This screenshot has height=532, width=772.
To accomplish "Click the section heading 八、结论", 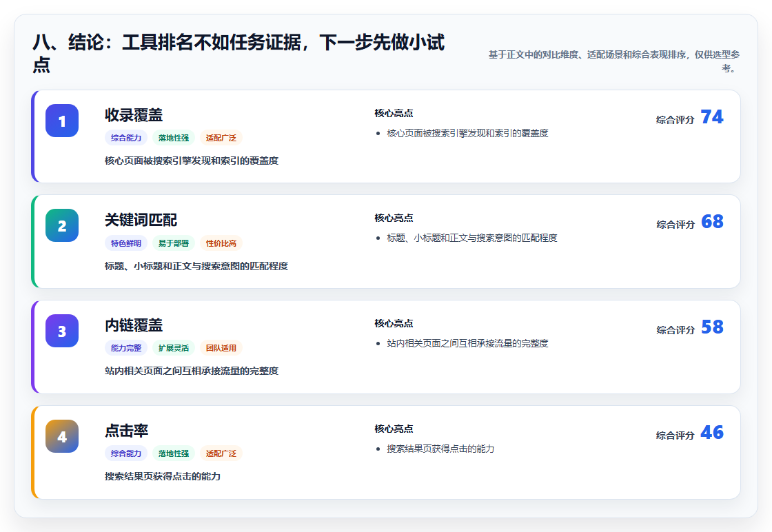I will tap(238, 53).
